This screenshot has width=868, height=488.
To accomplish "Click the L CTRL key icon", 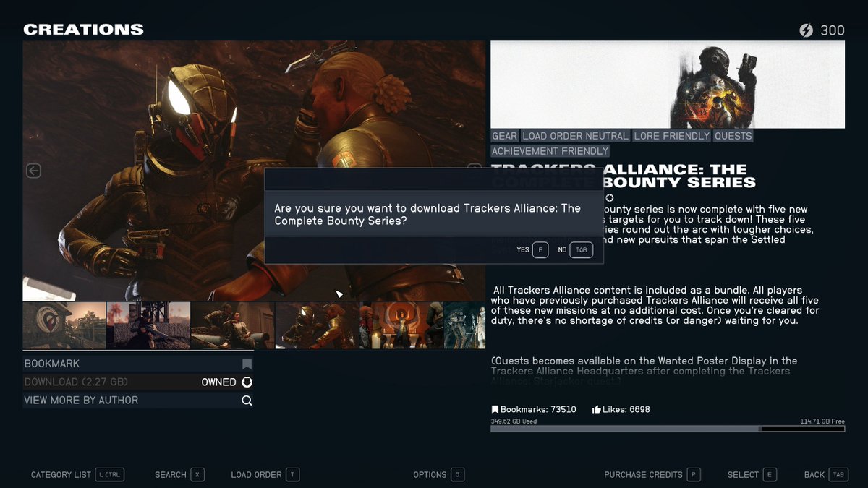I will pyautogui.click(x=110, y=475).
